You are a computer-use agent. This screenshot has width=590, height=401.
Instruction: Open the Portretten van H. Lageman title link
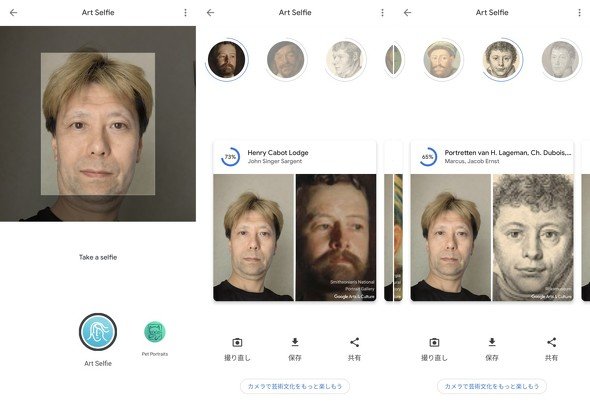[x=508, y=152]
